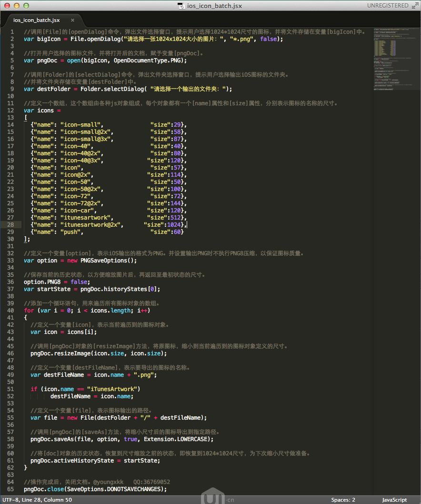The image size is (421, 504).
Task: Click the "itunesartwork" string on line 27
Action: (x=85, y=218)
